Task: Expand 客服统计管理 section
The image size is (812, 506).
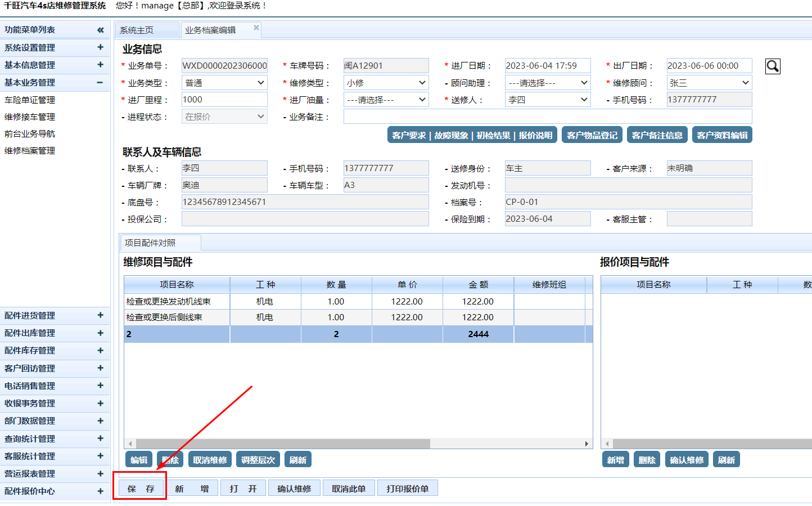Action: click(x=100, y=456)
